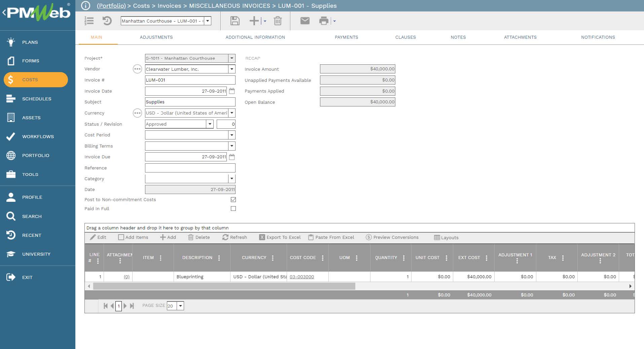Click the horizontal scrollbar of the grid

[x=224, y=286]
